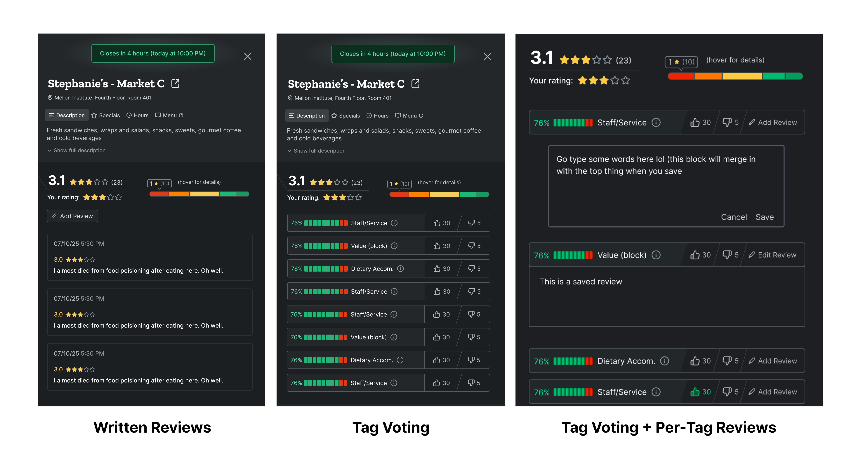
Task: Close the Written Reviews panel with the X
Action: [x=248, y=56]
